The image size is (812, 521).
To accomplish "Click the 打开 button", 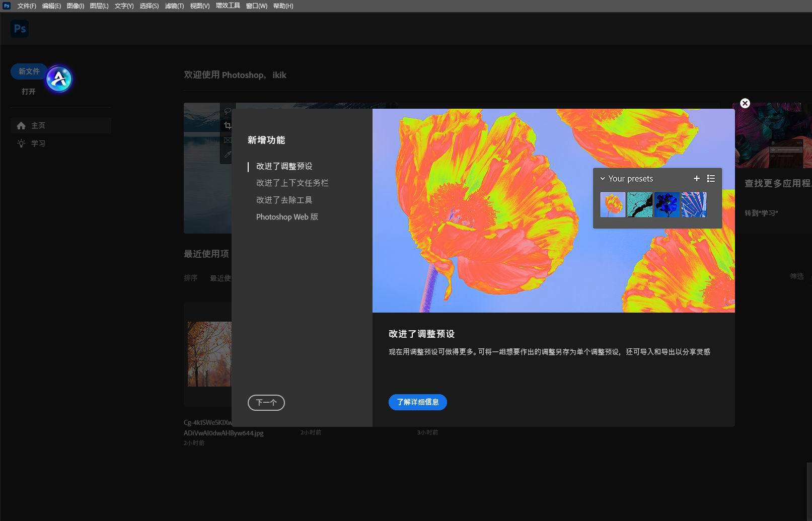I will pyautogui.click(x=29, y=92).
